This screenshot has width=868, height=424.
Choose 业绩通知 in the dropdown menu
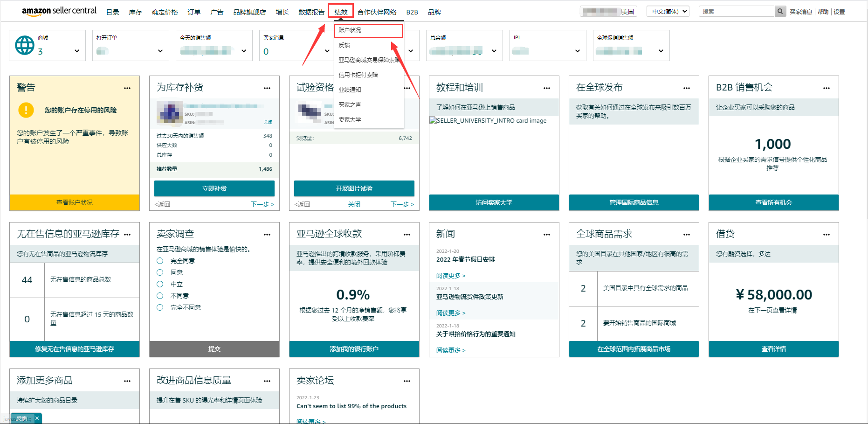pos(350,90)
